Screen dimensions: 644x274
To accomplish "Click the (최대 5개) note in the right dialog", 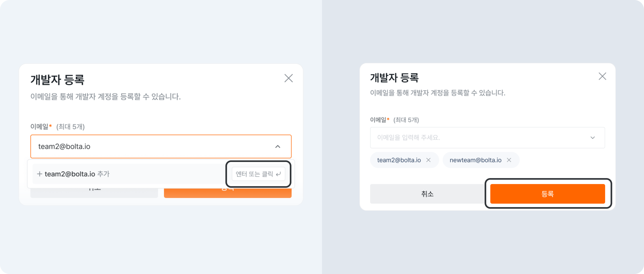I will pos(406,120).
